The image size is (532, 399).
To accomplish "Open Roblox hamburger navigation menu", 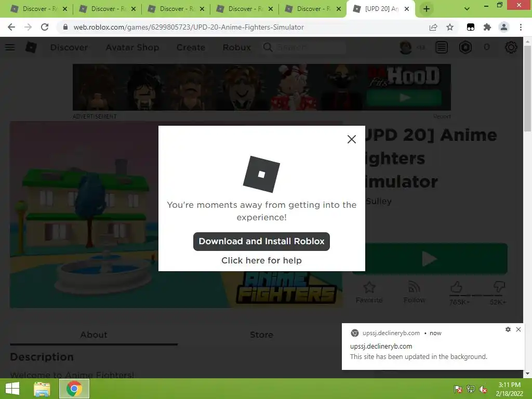I will pos(10,47).
